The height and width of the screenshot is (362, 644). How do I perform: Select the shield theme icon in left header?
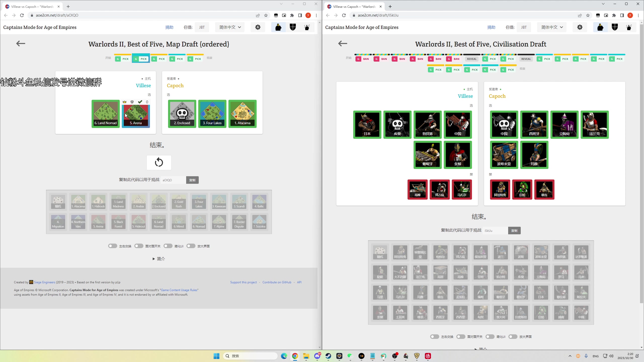[293, 27]
